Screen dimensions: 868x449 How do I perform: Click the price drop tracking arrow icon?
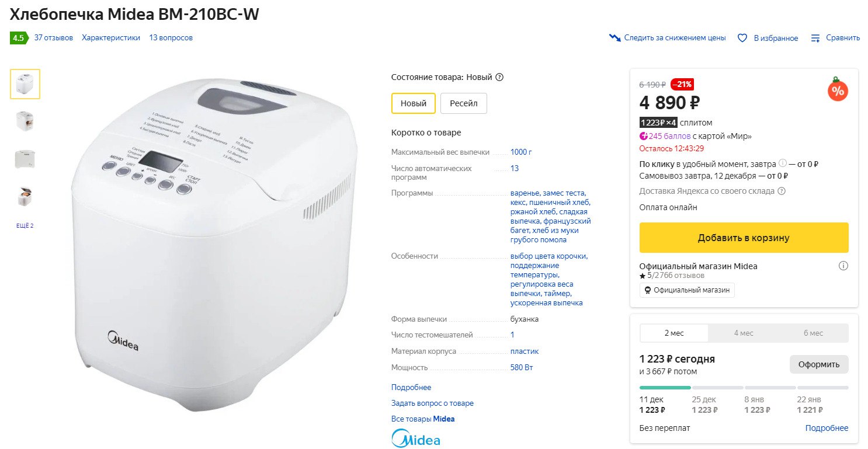(614, 38)
